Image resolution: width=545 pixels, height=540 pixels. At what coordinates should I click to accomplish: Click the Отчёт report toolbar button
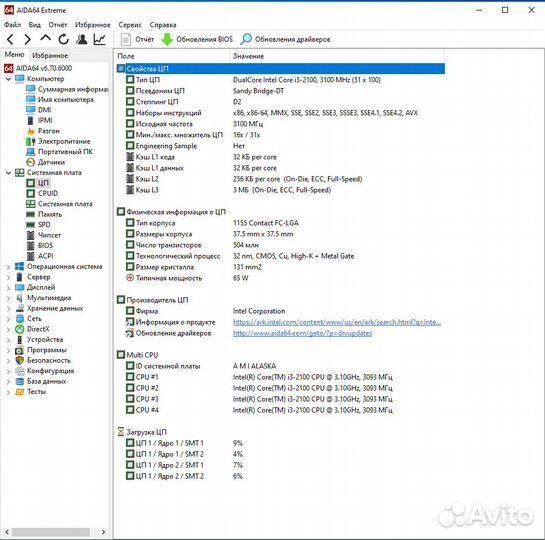pyautogui.click(x=137, y=39)
